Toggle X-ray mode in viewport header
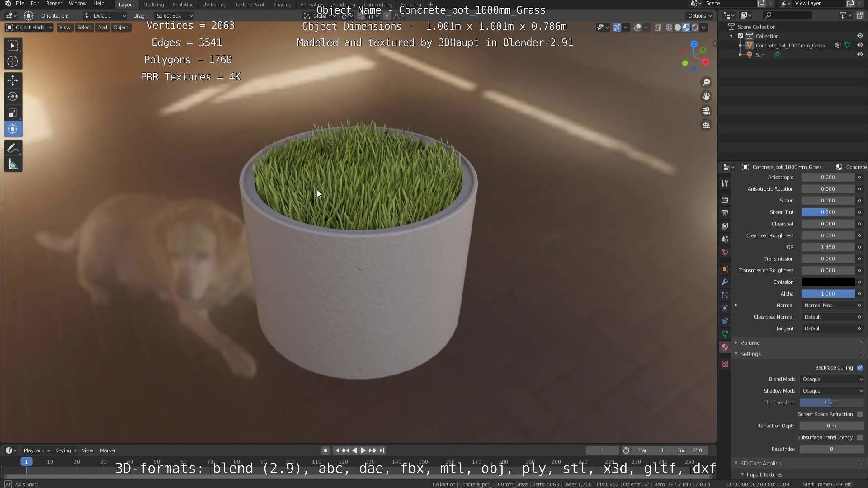 tap(657, 28)
